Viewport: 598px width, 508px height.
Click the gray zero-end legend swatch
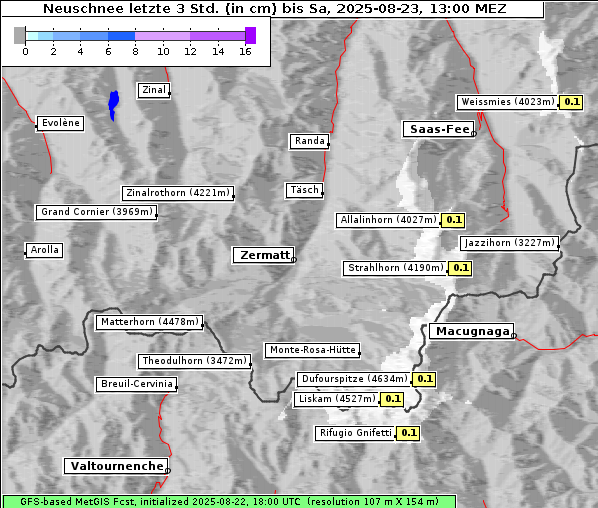click(19, 35)
